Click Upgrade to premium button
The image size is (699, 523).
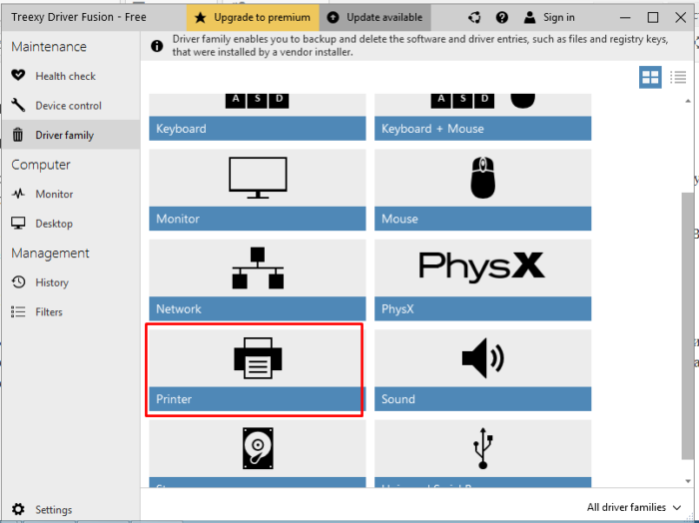(253, 17)
